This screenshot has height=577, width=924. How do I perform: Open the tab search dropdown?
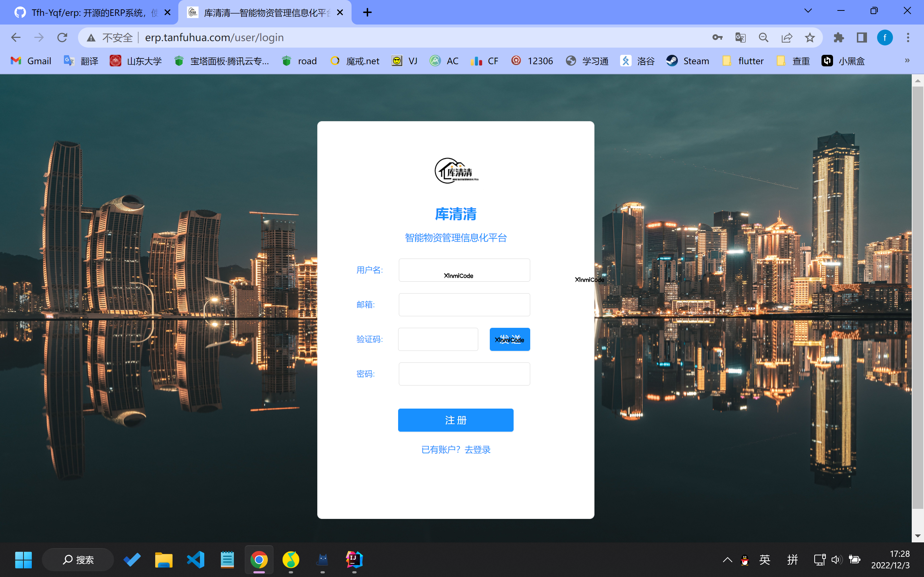tap(808, 11)
